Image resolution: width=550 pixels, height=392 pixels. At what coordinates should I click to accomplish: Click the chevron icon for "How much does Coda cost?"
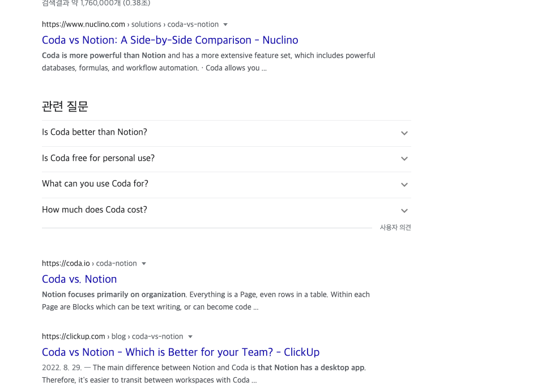pos(404,211)
